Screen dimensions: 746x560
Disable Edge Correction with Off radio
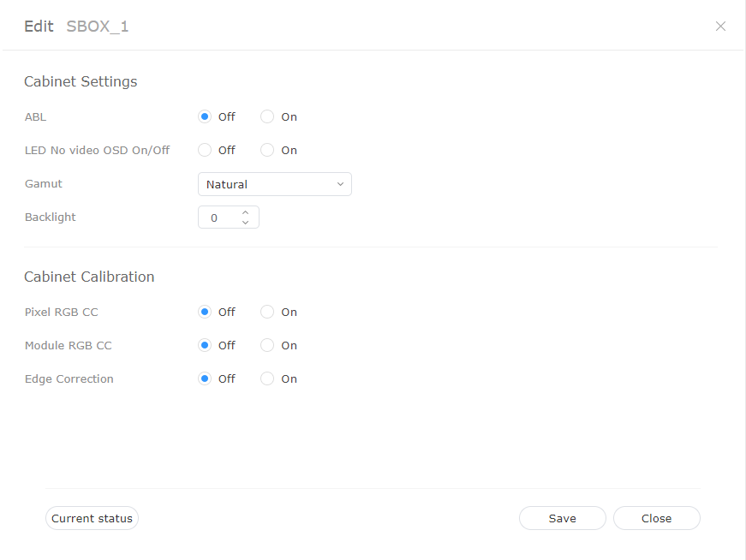click(x=205, y=378)
